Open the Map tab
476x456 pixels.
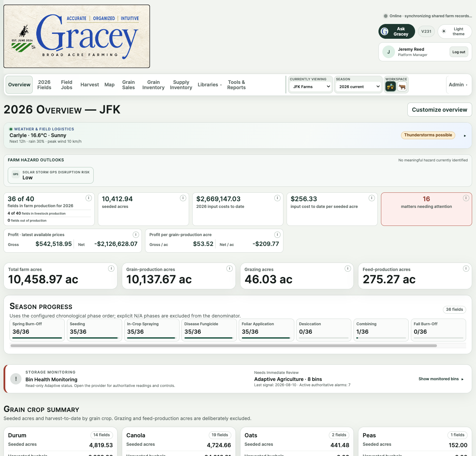coord(109,85)
